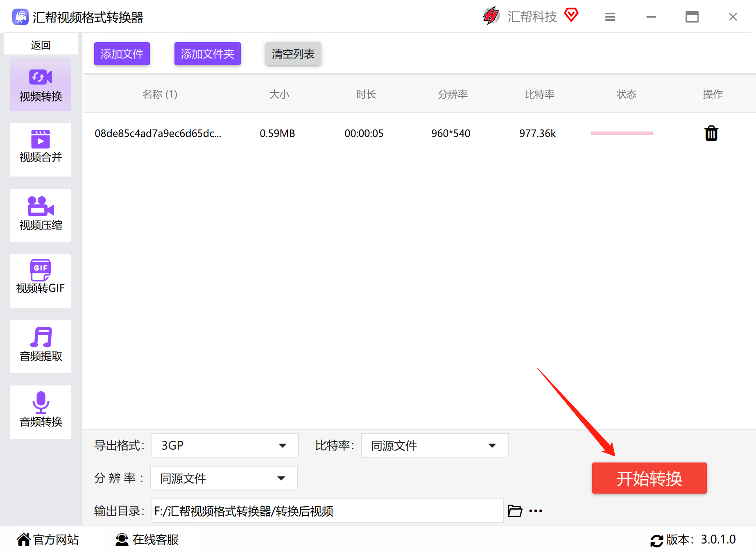The height and width of the screenshot is (553, 756).
Task: Minimize the converter window
Action: [651, 17]
